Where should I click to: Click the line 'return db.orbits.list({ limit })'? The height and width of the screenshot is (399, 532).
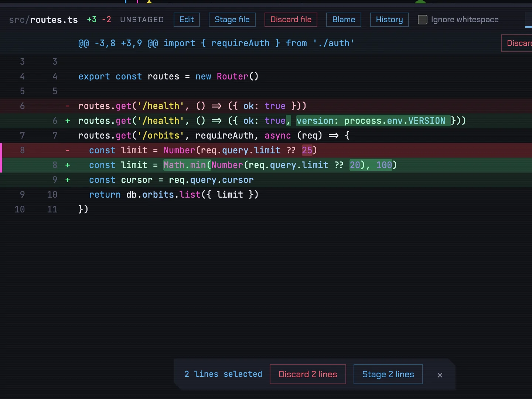[x=266, y=195]
